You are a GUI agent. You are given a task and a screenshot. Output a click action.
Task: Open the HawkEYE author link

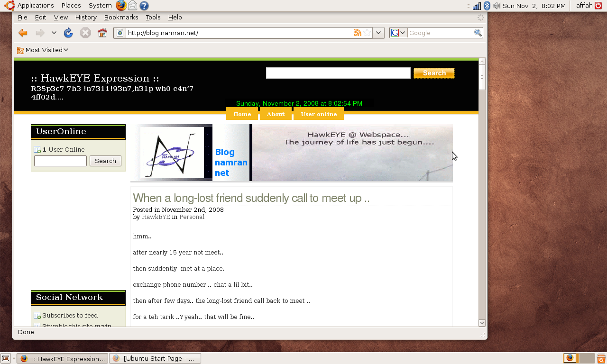pos(156,217)
